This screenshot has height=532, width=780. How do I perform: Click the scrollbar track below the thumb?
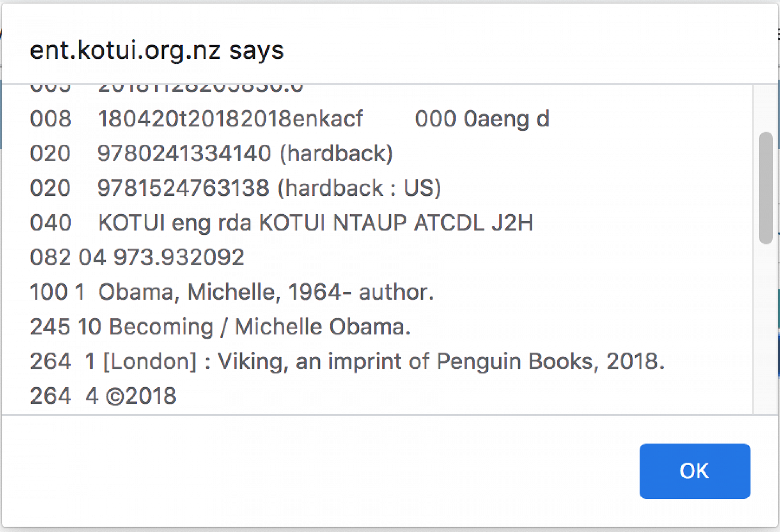[x=766, y=332]
